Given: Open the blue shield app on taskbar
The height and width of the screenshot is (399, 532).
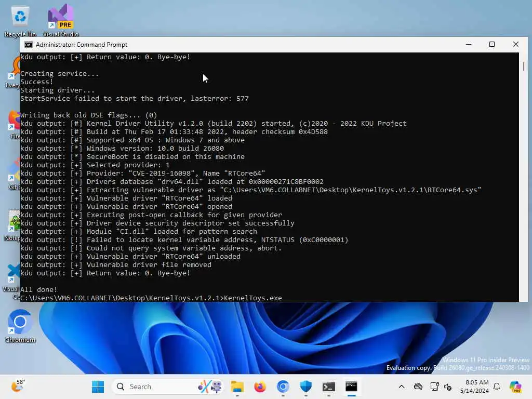Looking at the screenshot, I should pos(305,387).
